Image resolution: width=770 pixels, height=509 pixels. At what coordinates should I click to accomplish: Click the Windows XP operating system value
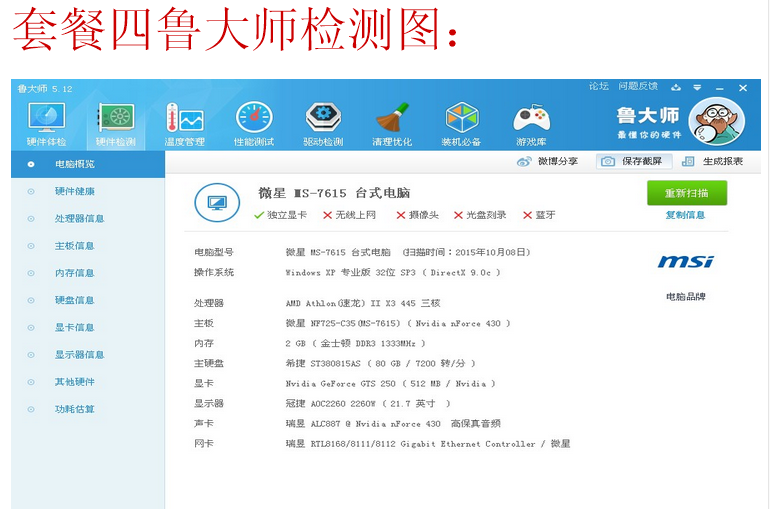pos(393,272)
